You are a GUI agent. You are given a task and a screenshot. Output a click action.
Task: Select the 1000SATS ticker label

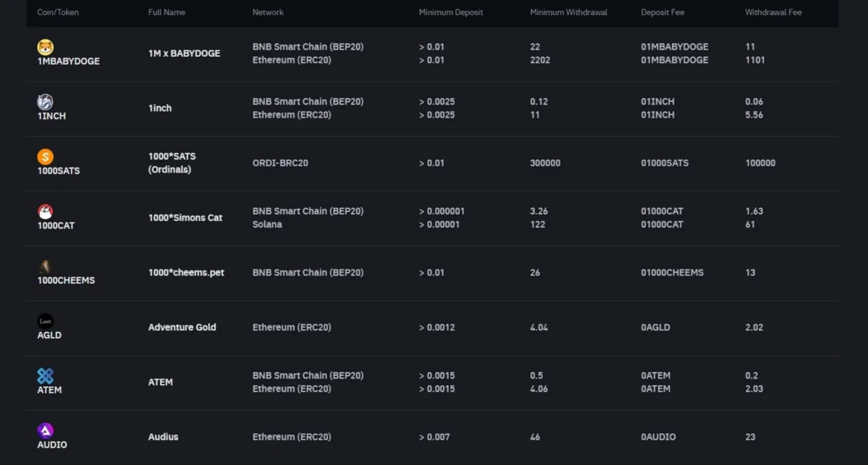pyautogui.click(x=58, y=171)
